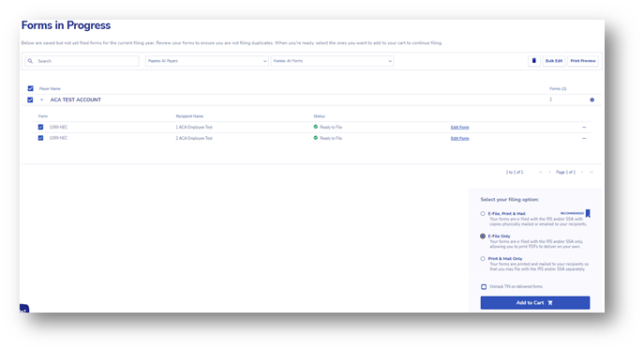The width and height of the screenshot is (644, 352).
Task: Edit Form for 2 ACA Employee Test
Action: click(459, 139)
